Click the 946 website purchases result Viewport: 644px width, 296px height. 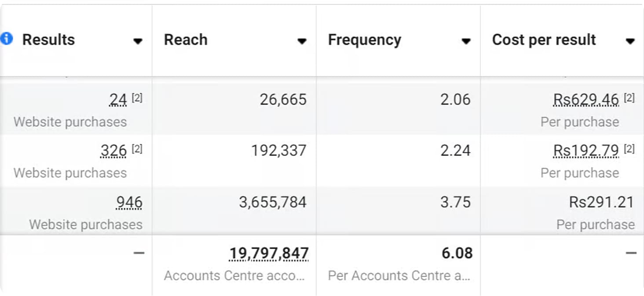pyautogui.click(x=129, y=202)
